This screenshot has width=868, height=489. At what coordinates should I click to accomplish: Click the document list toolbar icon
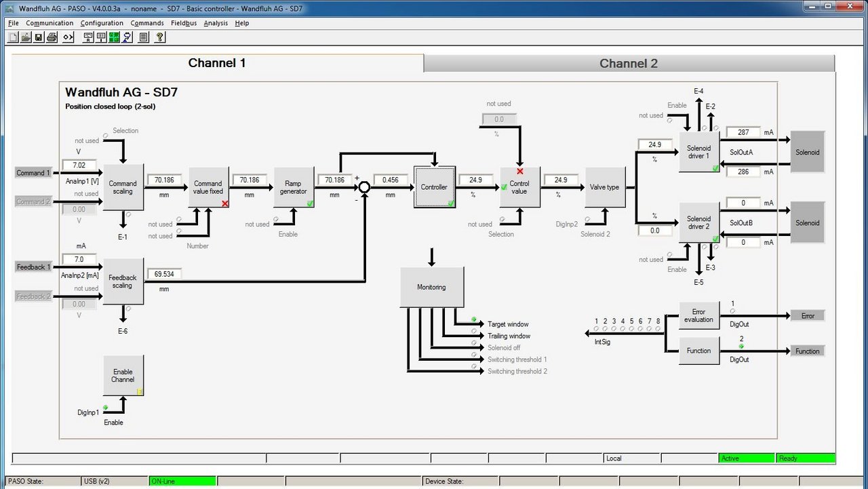(x=143, y=37)
